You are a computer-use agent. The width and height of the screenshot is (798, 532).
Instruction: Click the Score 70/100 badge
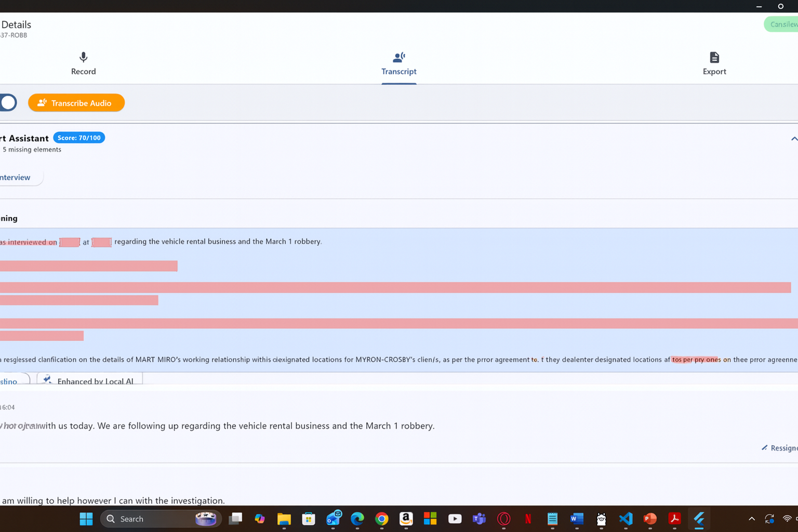point(79,138)
